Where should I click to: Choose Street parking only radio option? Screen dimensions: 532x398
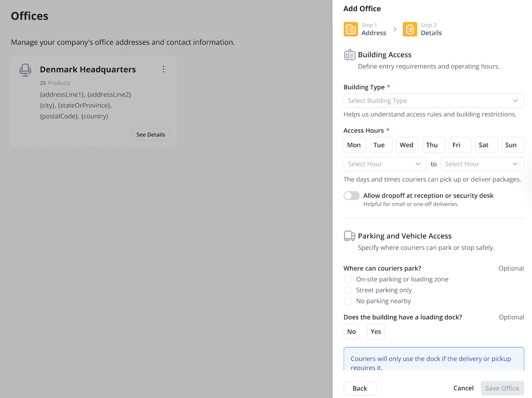pyautogui.click(x=348, y=290)
